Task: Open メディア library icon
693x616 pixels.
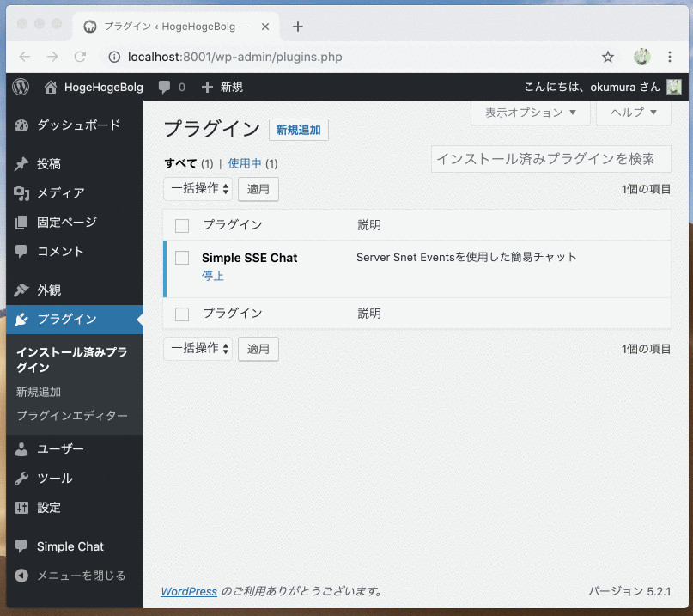Action: [21, 192]
